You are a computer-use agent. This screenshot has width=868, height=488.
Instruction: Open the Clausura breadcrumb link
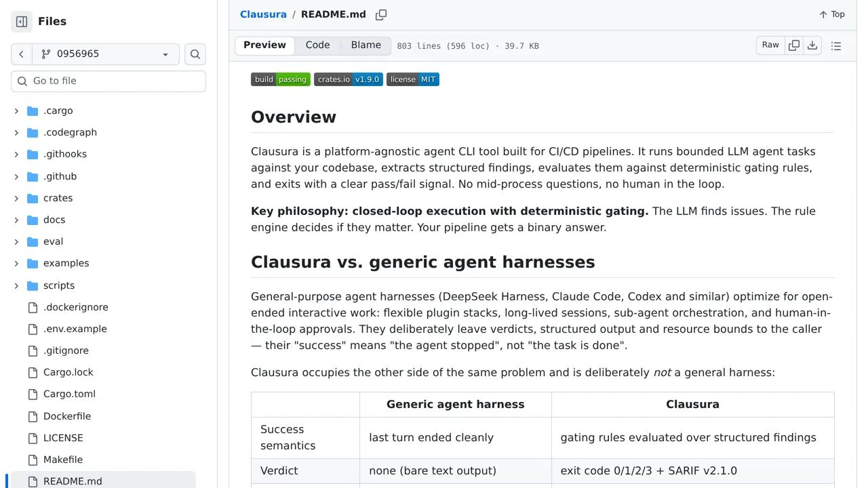pyautogui.click(x=263, y=14)
